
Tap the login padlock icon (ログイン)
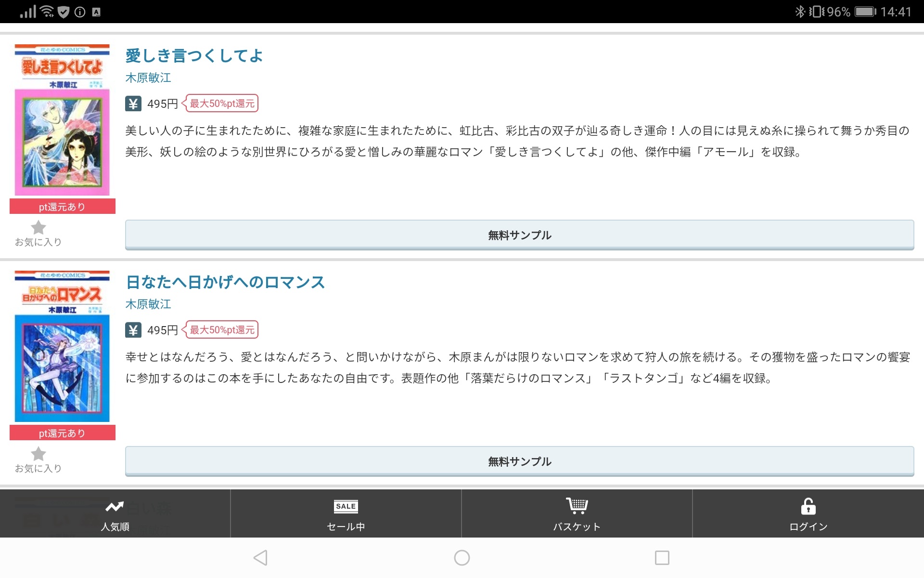808,507
